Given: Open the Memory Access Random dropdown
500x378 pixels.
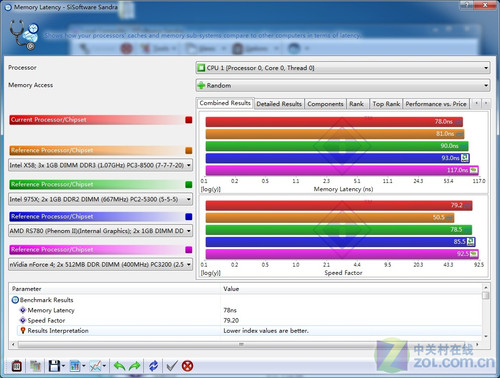Looking at the screenshot, I should click(343, 86).
